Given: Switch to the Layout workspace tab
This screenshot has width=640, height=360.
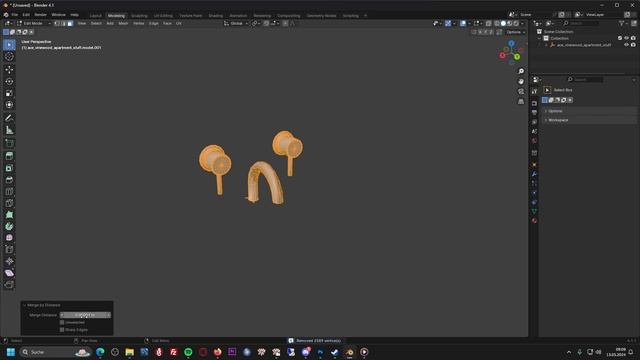Looking at the screenshot, I should [x=96, y=16].
